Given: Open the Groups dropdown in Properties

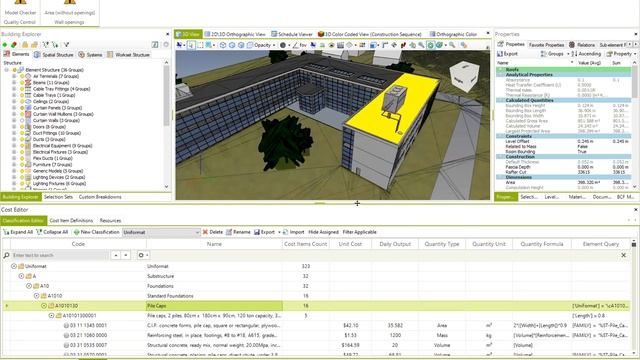Looking at the screenshot, I should [x=568, y=54].
